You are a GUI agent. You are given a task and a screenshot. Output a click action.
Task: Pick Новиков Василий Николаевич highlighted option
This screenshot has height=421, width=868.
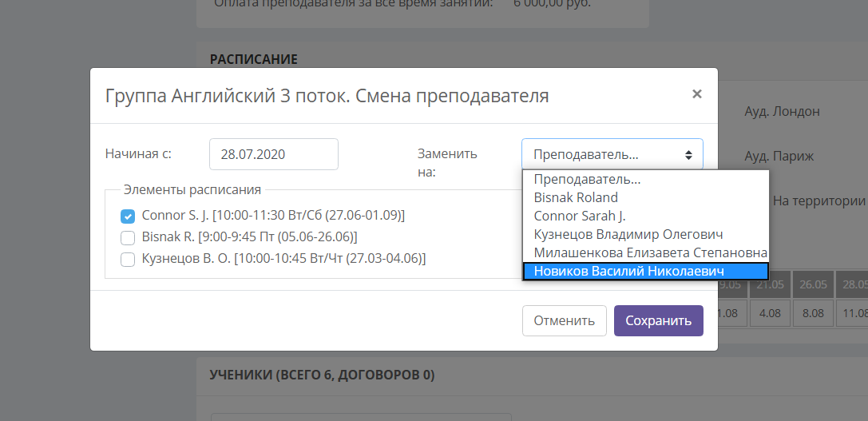(645, 271)
